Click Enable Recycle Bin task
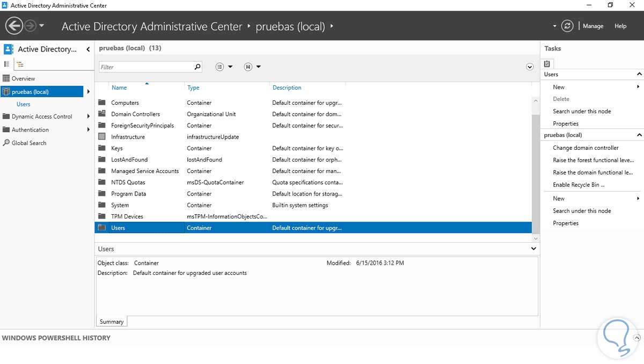 click(x=579, y=185)
